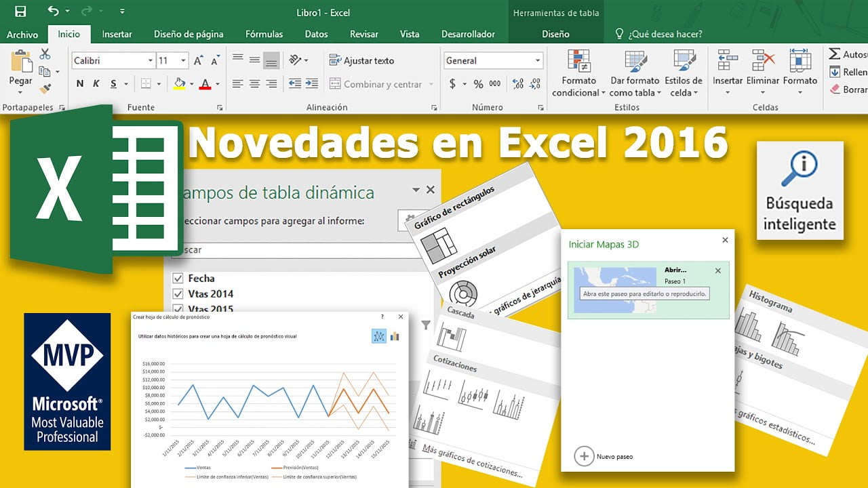868x488 pixels.
Task: Click Nuevo paseo in Mapas 3D dialog
Action: [x=604, y=456]
